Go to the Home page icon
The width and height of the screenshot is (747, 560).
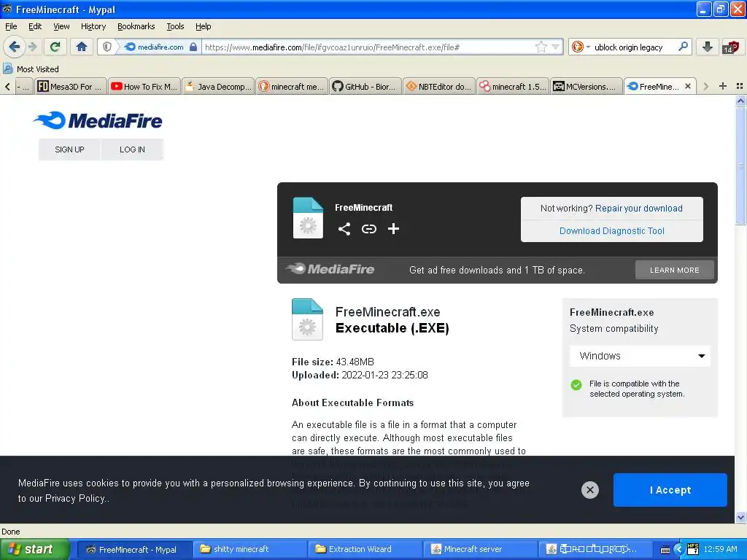(82, 47)
